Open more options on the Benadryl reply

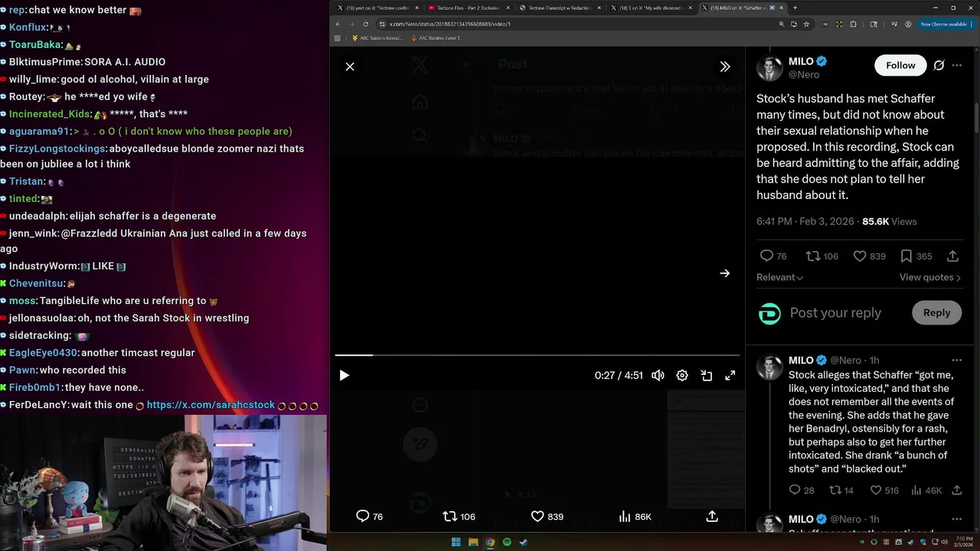957,360
